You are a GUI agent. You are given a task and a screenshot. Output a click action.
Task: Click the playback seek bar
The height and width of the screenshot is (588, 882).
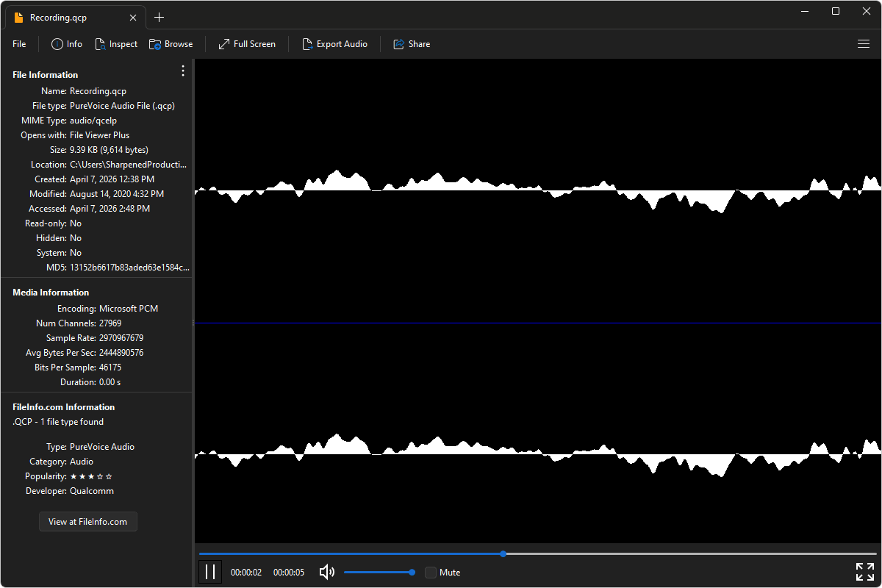tap(502, 553)
